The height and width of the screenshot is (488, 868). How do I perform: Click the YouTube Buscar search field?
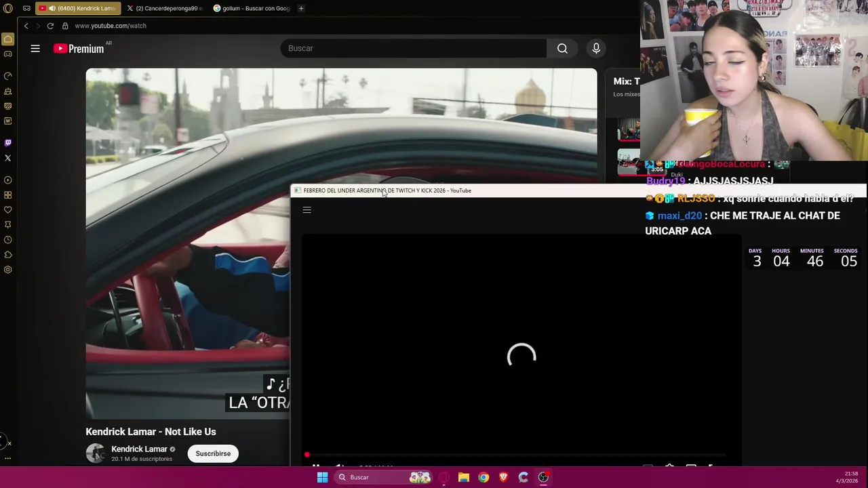[414, 48]
